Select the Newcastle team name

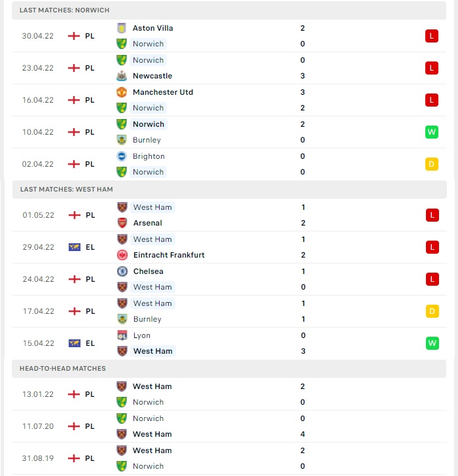click(x=152, y=76)
